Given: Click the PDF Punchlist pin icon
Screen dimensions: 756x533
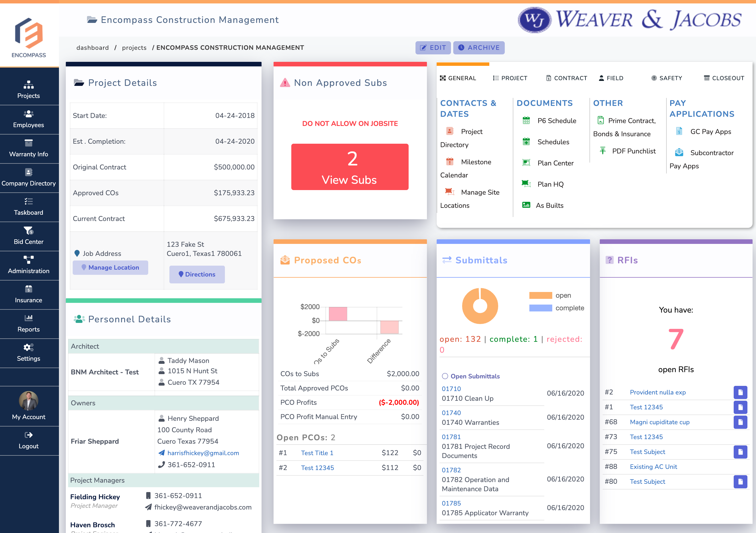Looking at the screenshot, I should coord(602,151).
